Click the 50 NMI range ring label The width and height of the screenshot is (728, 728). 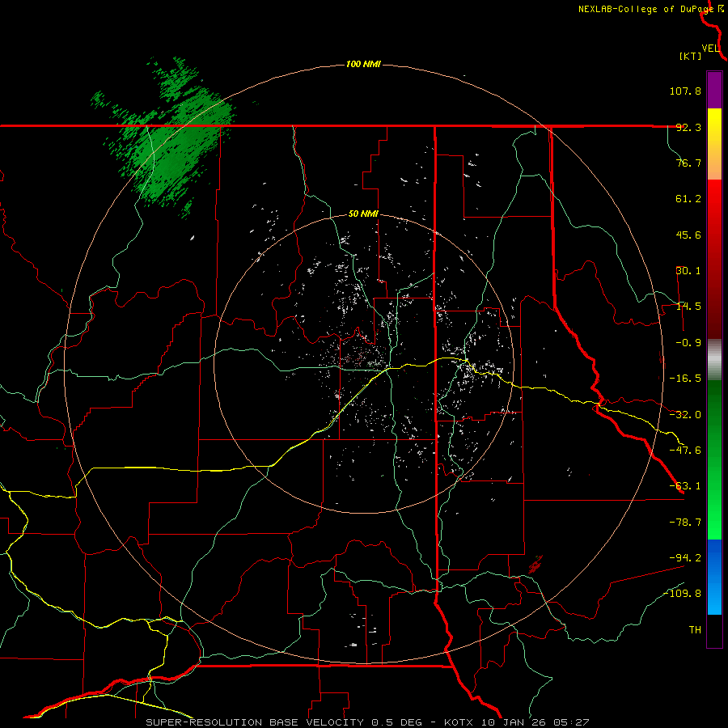[363, 214]
